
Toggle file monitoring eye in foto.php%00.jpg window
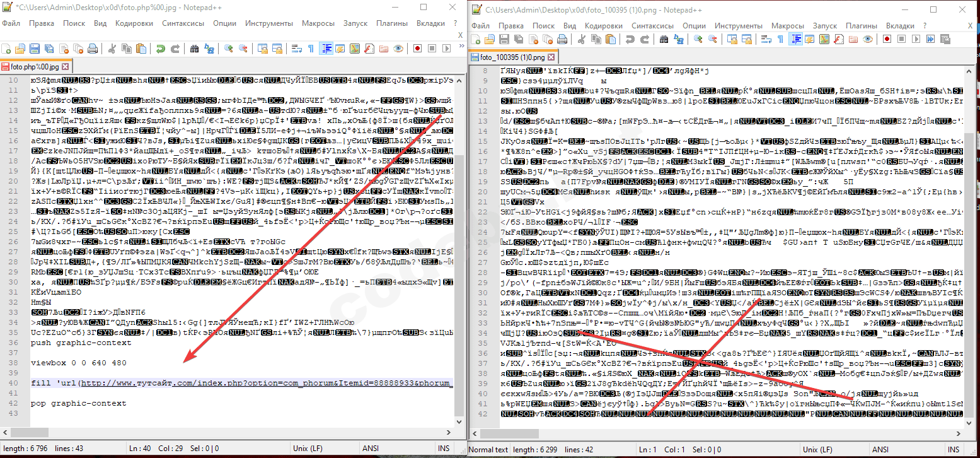pyautogui.click(x=398, y=49)
